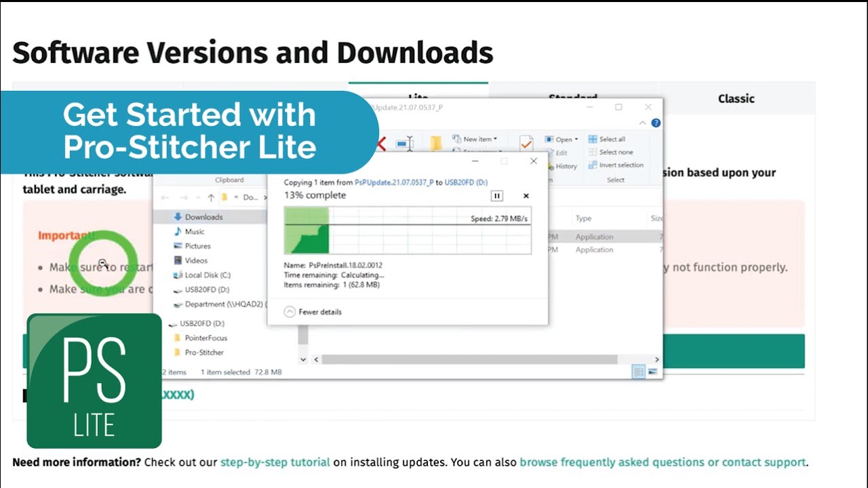Click the red Delete X ribbon icon
The width and height of the screenshot is (868, 488).
(380, 144)
